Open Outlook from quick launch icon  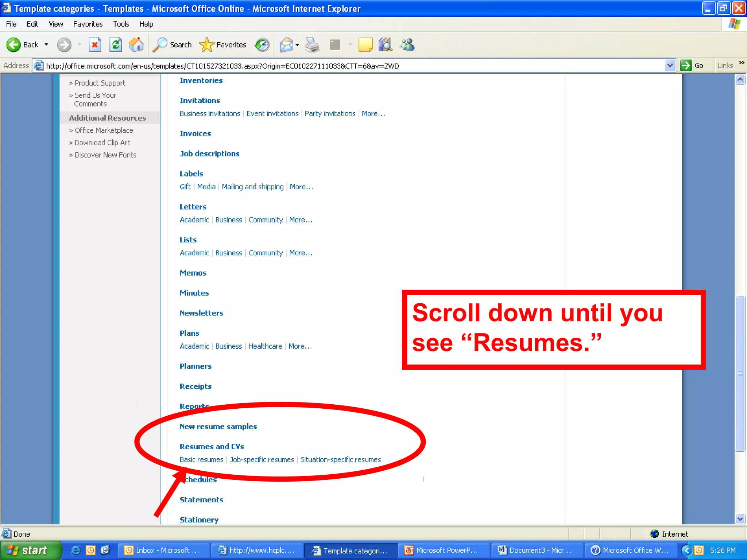(x=90, y=550)
